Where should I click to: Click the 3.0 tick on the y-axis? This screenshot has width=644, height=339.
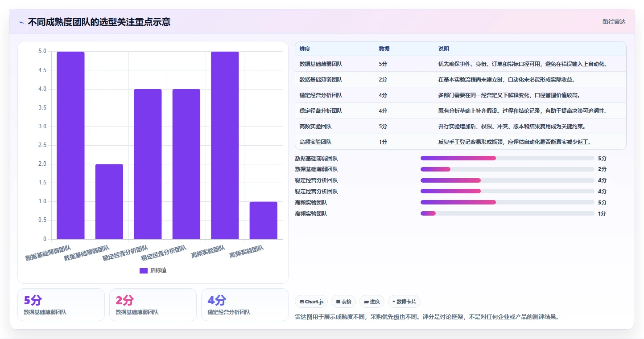tap(42, 127)
